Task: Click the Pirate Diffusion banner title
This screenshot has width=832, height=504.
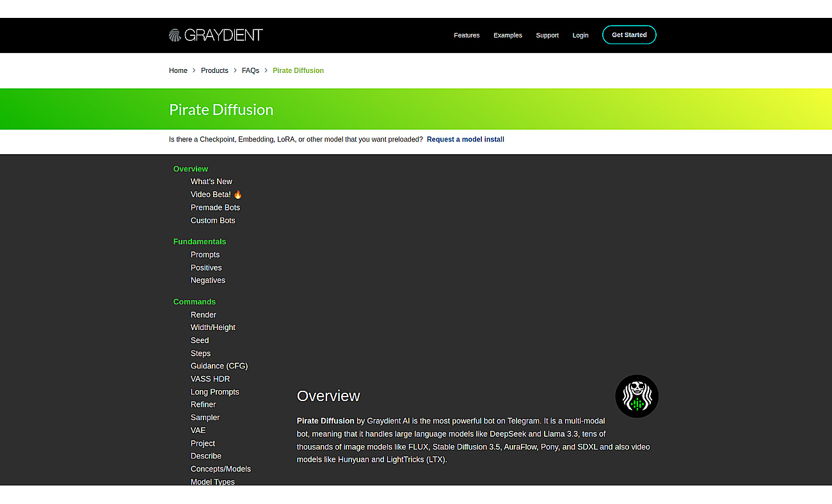Action: pos(221,109)
